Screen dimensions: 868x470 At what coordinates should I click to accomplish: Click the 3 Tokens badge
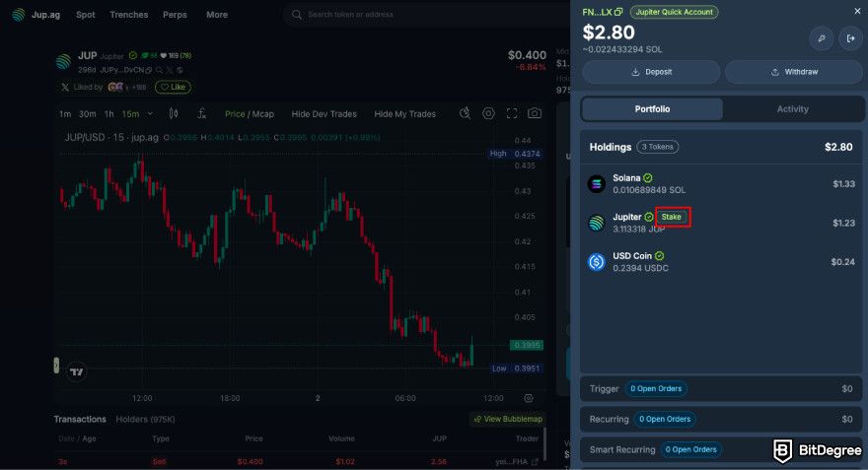click(658, 147)
